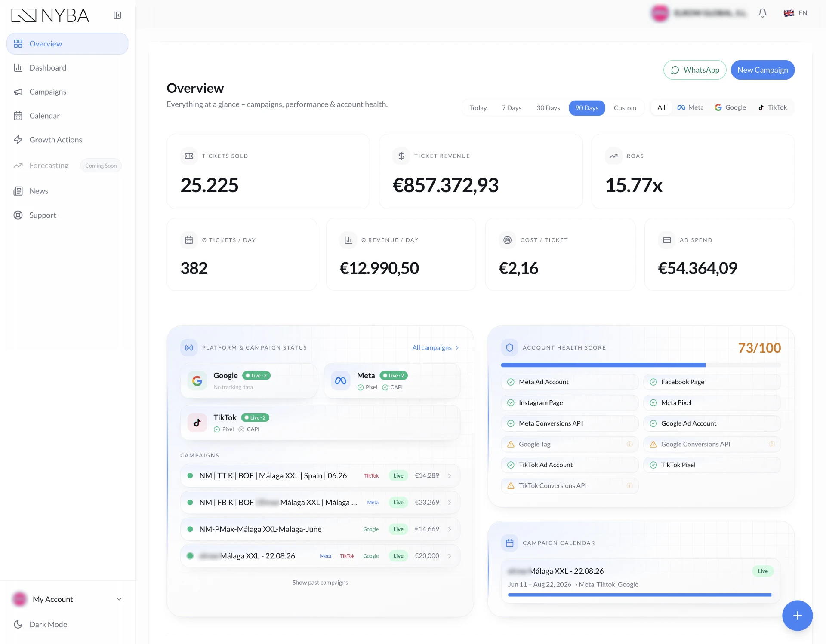This screenshot has height=644, width=826.
Task: Open chevron for NM-PMax-Málaga campaign
Action: tap(449, 529)
